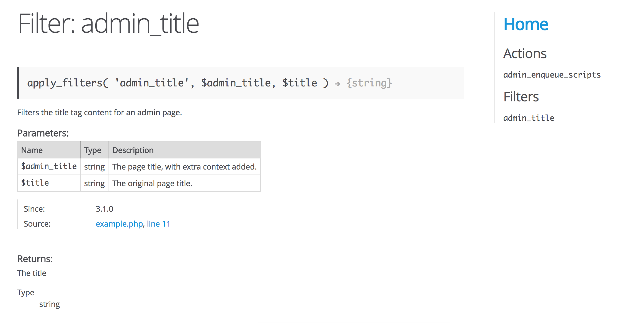This screenshot has height=323, width=644.
Task: Click the arrow icon in function signature
Action: (337, 83)
